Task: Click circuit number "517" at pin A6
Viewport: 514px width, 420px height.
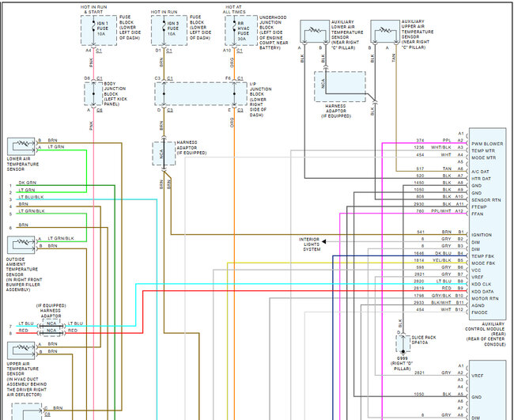Action: tap(420, 168)
